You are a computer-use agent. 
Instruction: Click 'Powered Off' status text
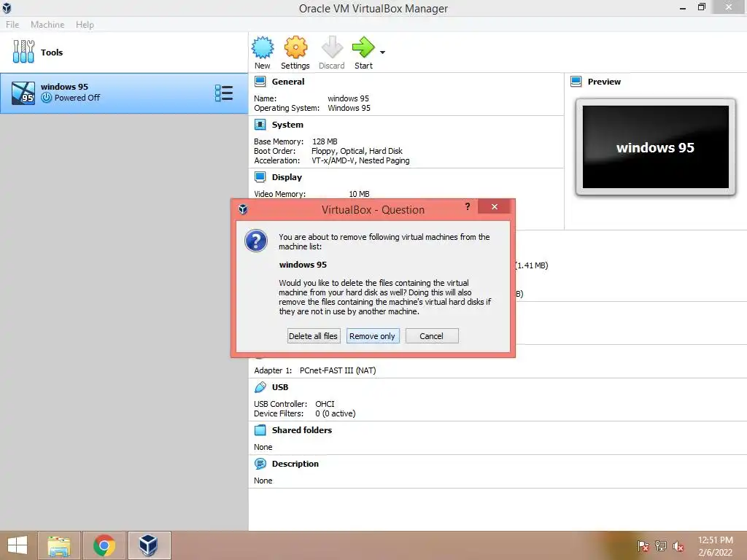pyautogui.click(x=77, y=98)
